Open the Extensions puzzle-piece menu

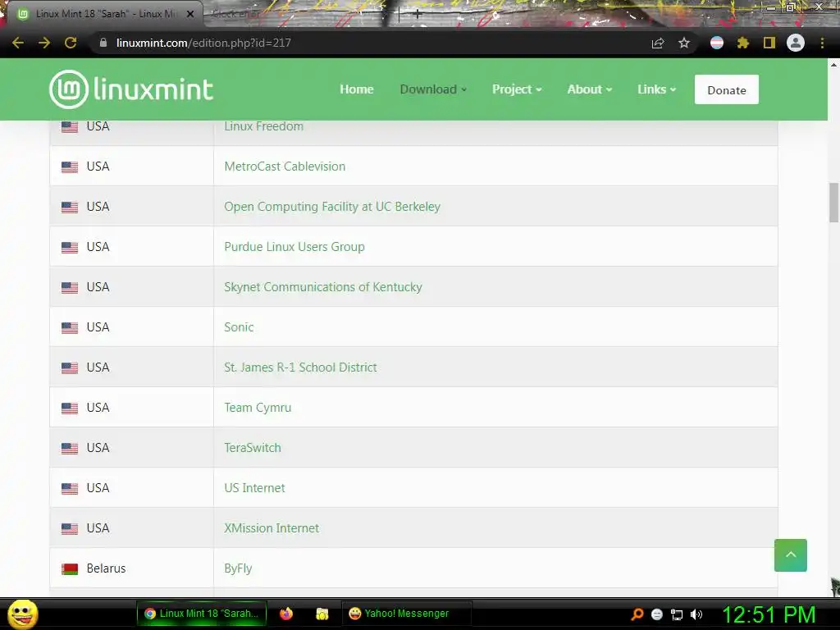tap(742, 43)
